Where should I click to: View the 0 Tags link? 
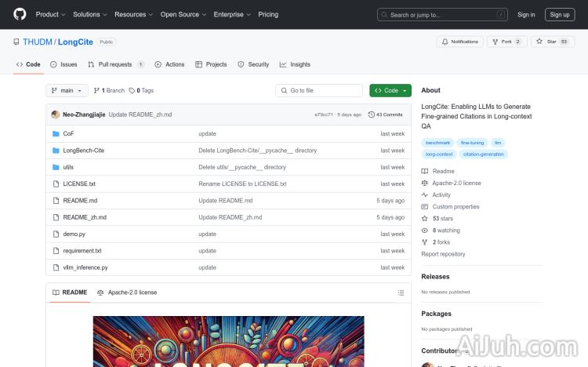click(x=141, y=91)
